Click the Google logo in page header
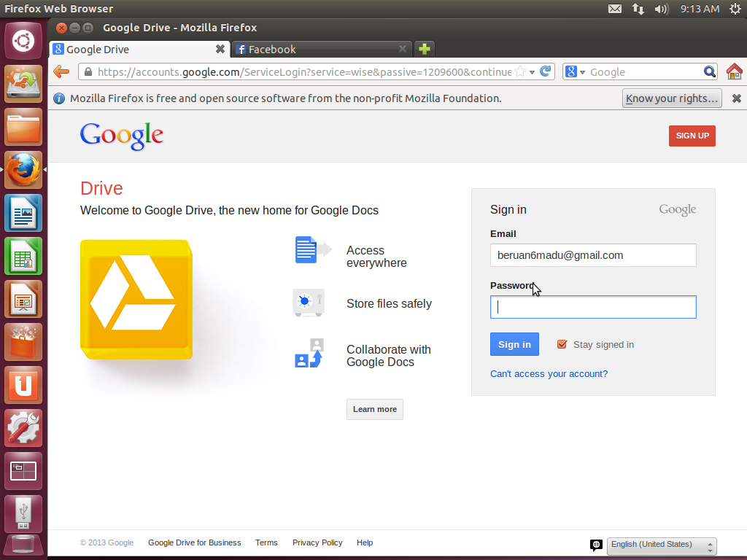 122,136
